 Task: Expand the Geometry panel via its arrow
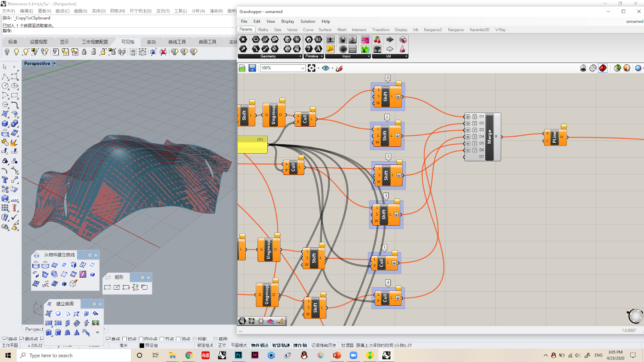point(300,56)
